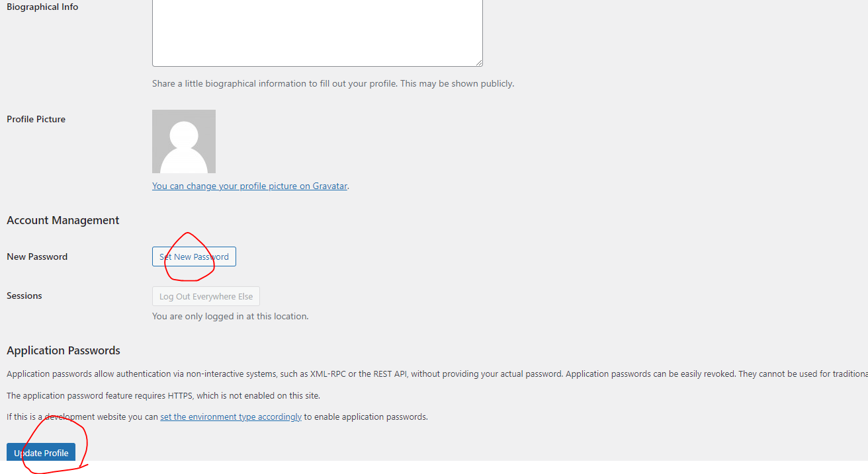Open the change profile picture on Gravatar link
868x474 pixels.
(249, 186)
